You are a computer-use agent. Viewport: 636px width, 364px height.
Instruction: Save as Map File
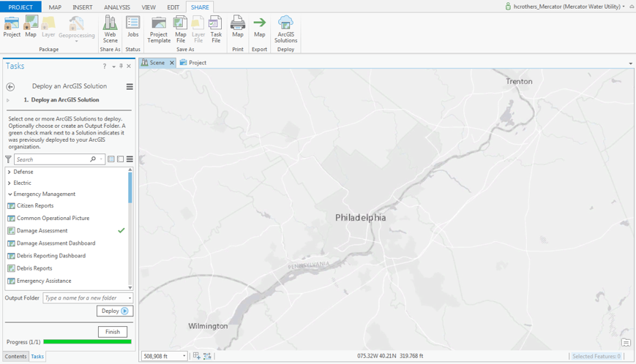(x=181, y=29)
